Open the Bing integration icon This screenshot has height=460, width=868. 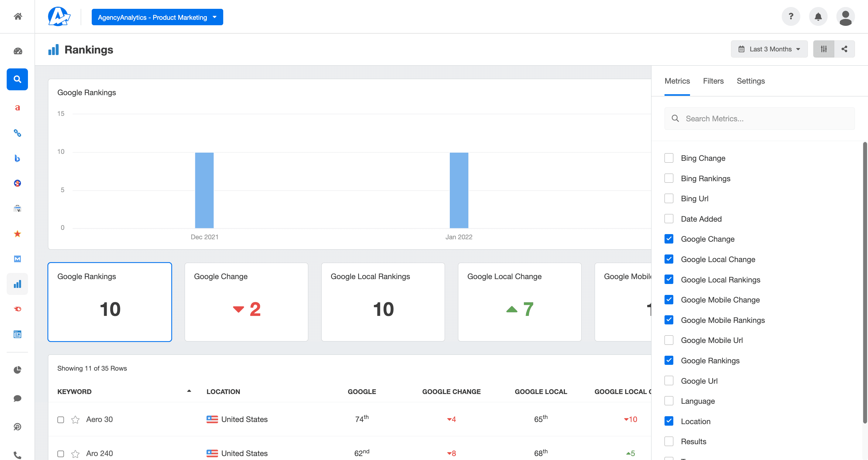(x=17, y=158)
